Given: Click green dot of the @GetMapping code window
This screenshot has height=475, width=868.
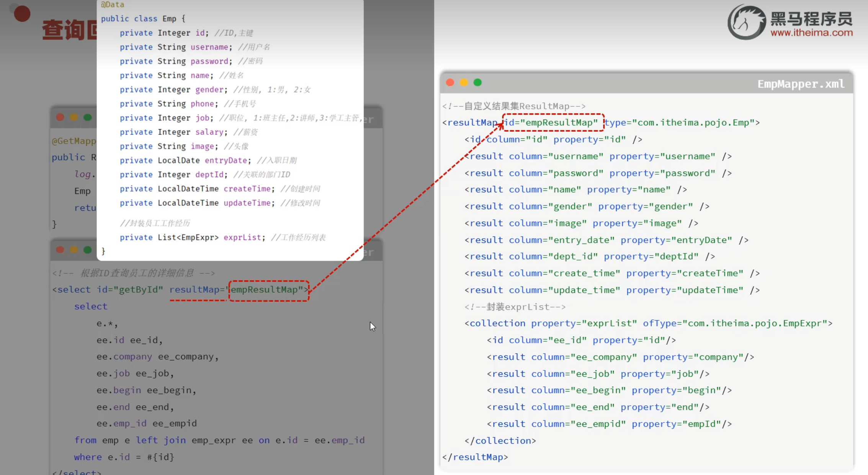Looking at the screenshot, I should [x=88, y=117].
